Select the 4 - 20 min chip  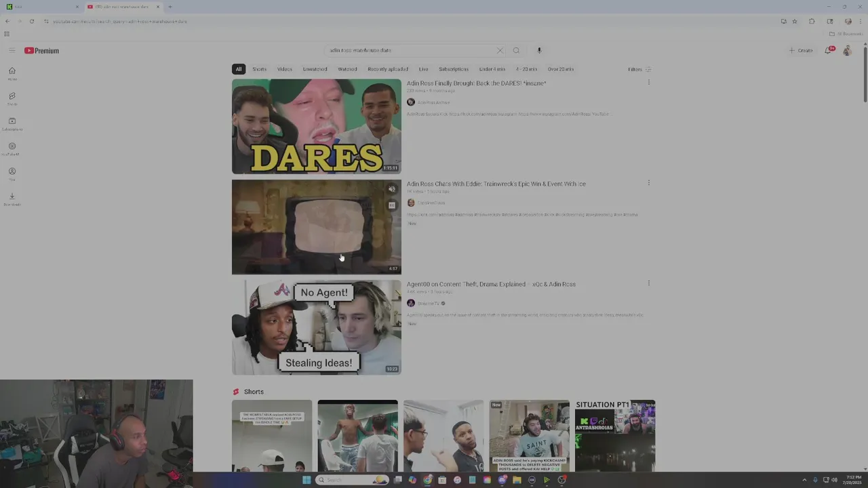click(526, 69)
